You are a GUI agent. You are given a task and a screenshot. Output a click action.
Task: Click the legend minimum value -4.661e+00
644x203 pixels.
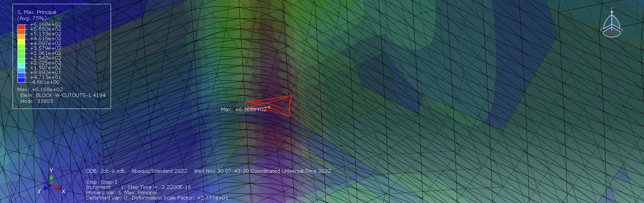(x=45, y=82)
